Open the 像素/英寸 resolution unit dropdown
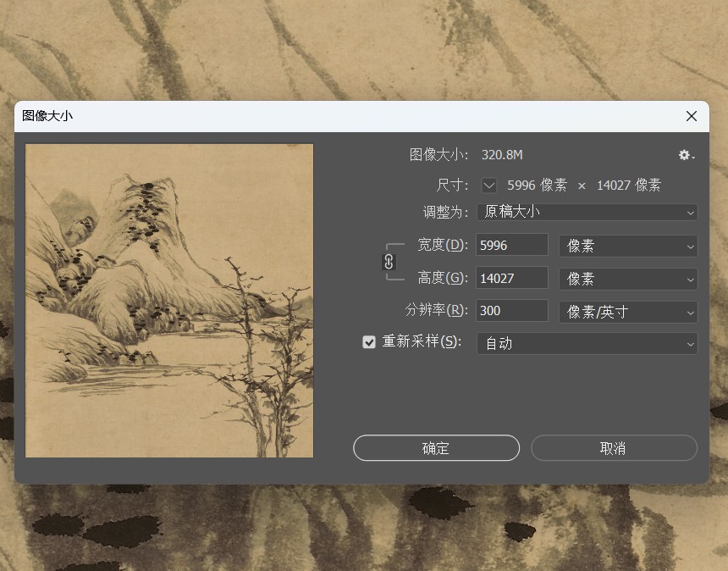Viewport: 728px width, 571px height. [x=628, y=312]
